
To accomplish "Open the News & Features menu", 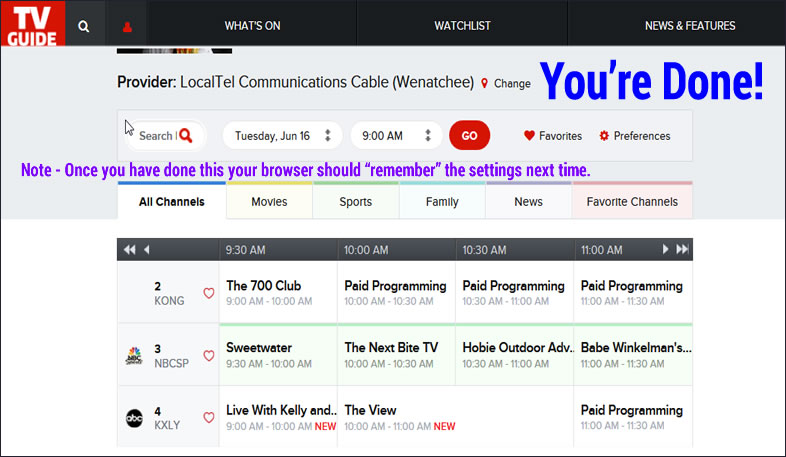I will [x=690, y=26].
